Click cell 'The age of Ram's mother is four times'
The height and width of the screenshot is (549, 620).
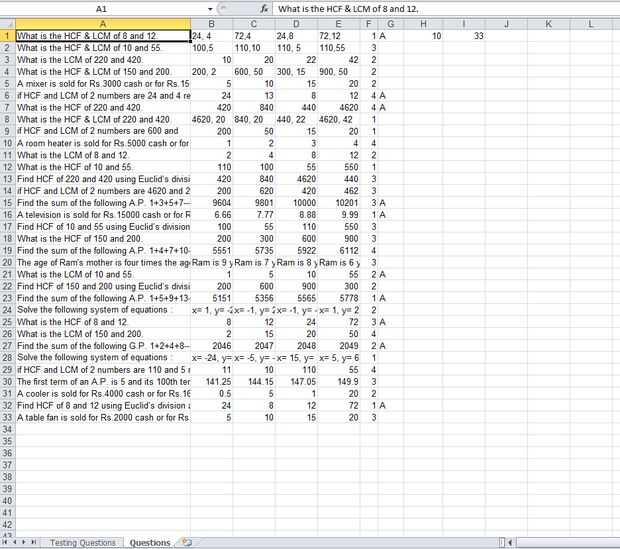tap(103, 262)
